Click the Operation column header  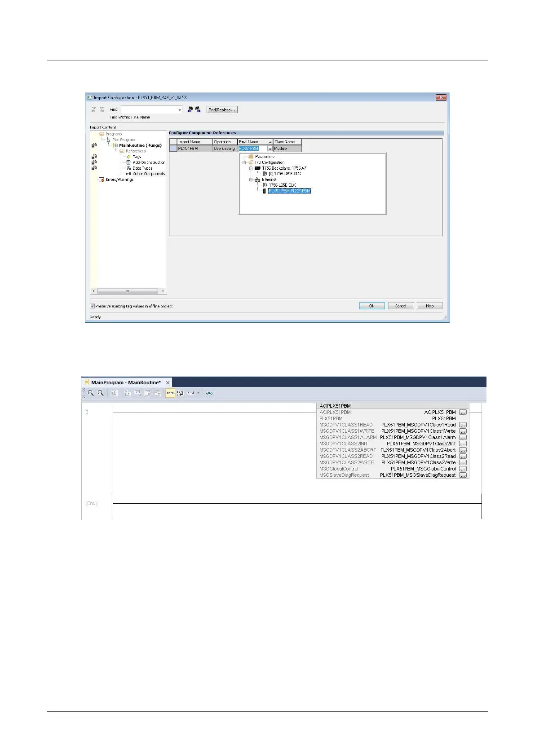(225, 142)
